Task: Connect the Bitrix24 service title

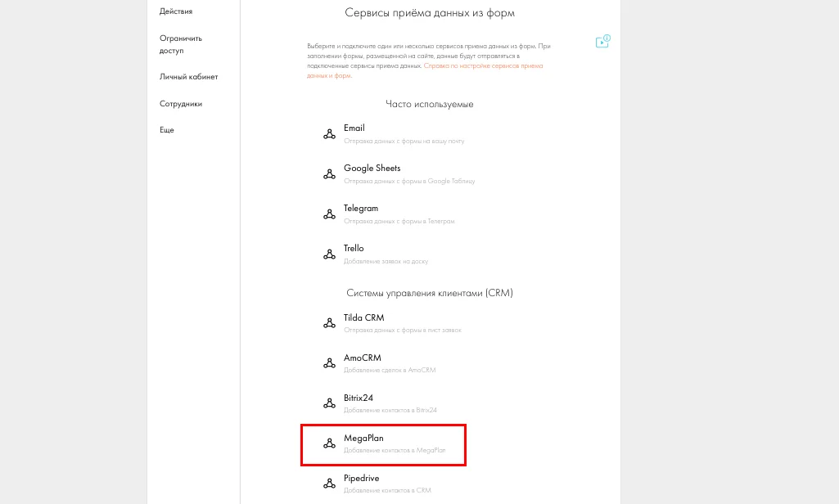Action: point(359,398)
